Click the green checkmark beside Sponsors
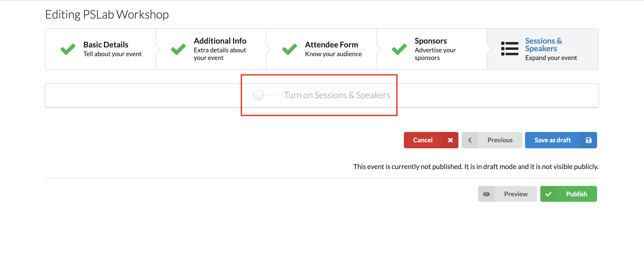 tap(399, 49)
